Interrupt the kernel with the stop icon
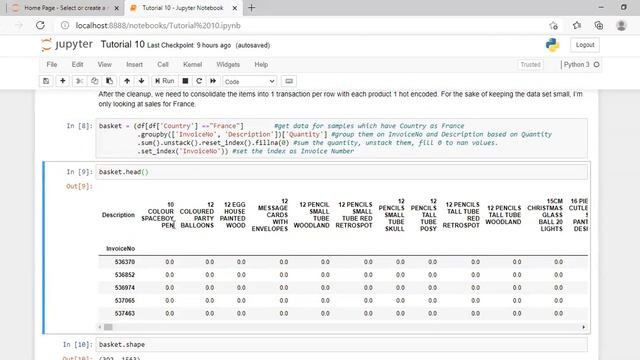The image size is (640, 360). point(185,81)
